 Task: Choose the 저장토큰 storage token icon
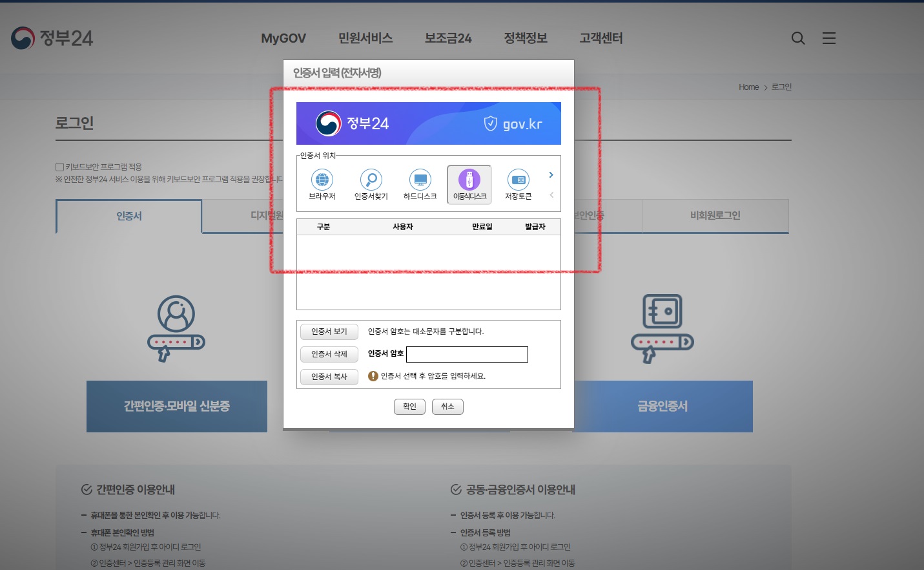518,185
